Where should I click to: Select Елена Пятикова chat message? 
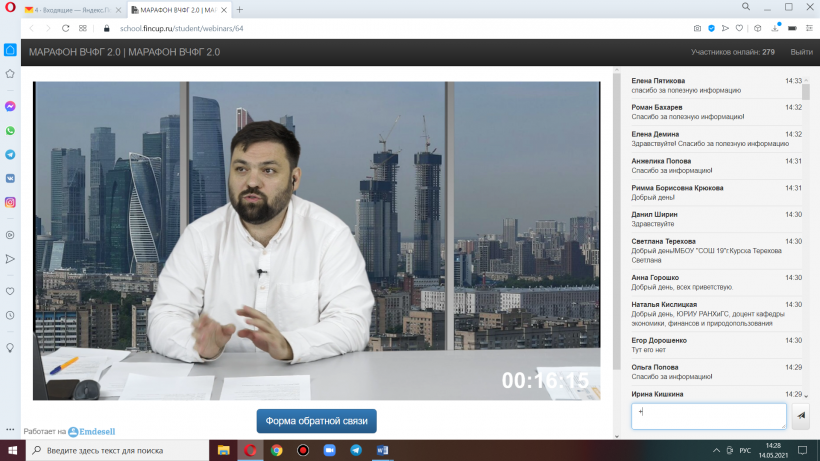tap(716, 85)
